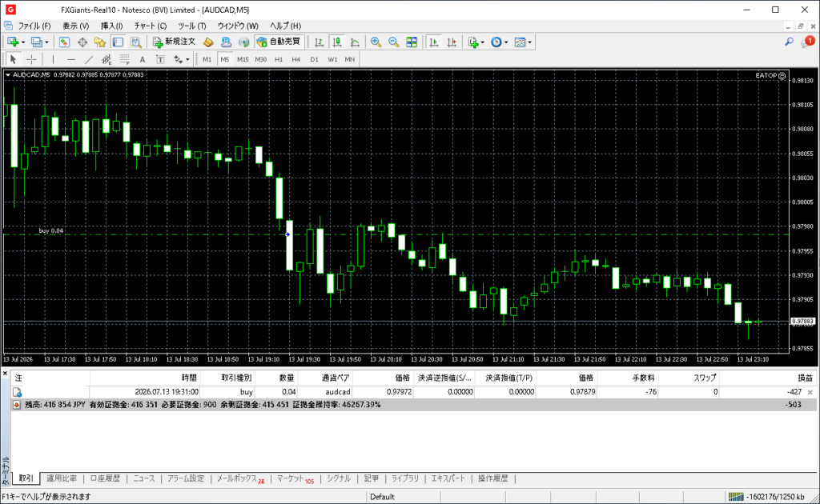Click the 新規注文 new order button
The image size is (820, 504).
[x=174, y=42]
